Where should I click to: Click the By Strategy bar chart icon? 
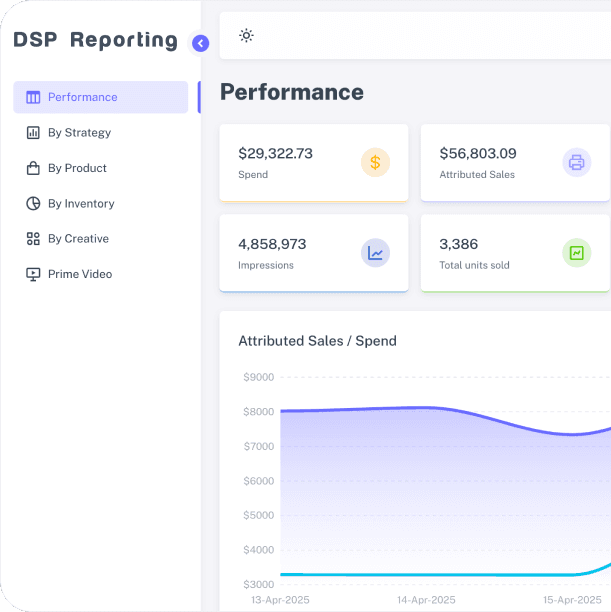click(33, 133)
